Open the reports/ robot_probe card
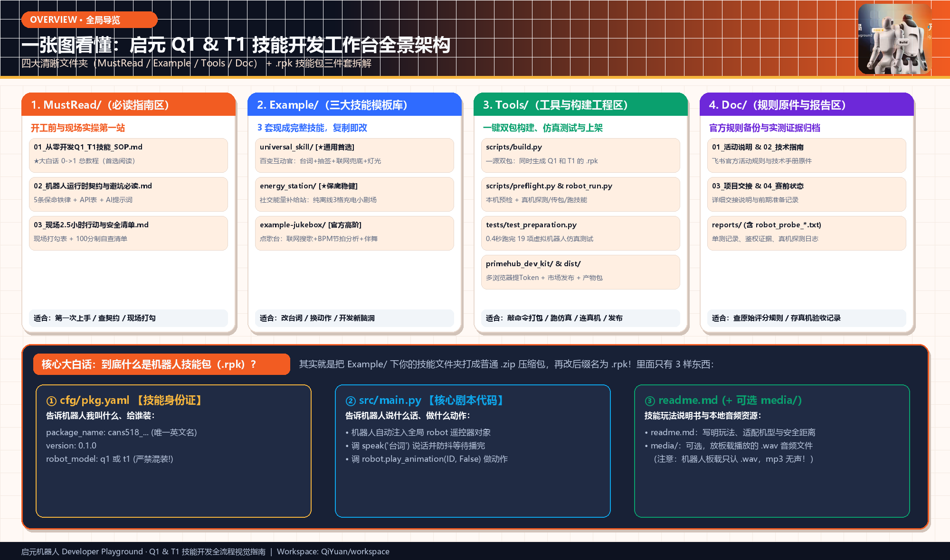Image resolution: width=950 pixels, height=560 pixels. (807, 233)
